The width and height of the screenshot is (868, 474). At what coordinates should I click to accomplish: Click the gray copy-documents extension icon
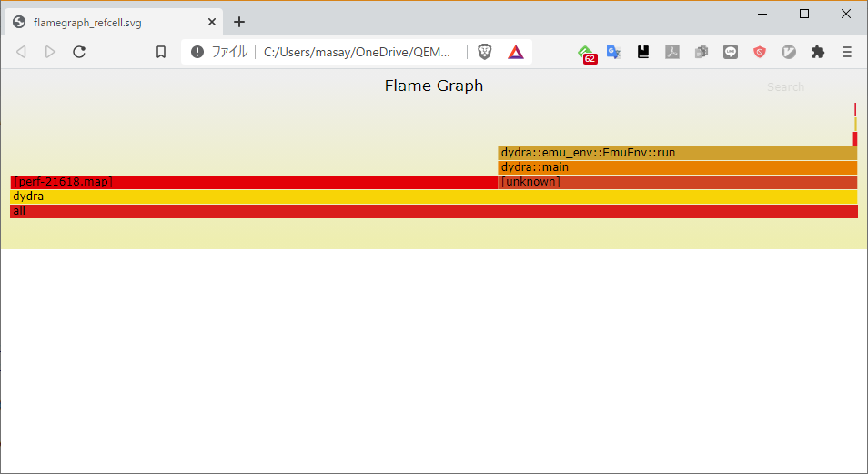[x=701, y=52]
